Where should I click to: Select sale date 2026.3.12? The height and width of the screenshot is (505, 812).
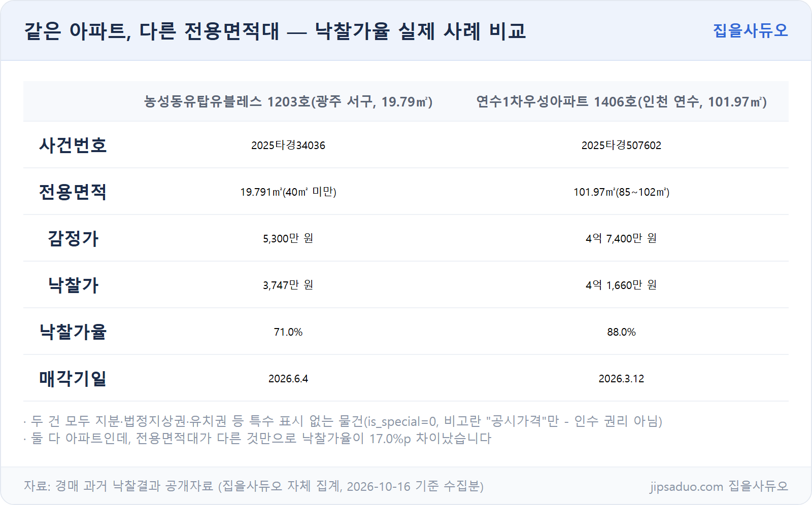pos(621,379)
